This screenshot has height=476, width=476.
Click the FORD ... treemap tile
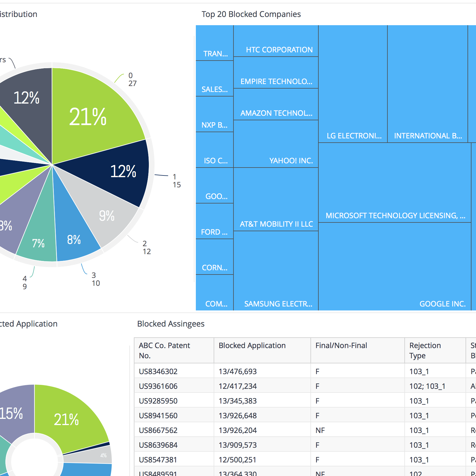tap(215, 221)
